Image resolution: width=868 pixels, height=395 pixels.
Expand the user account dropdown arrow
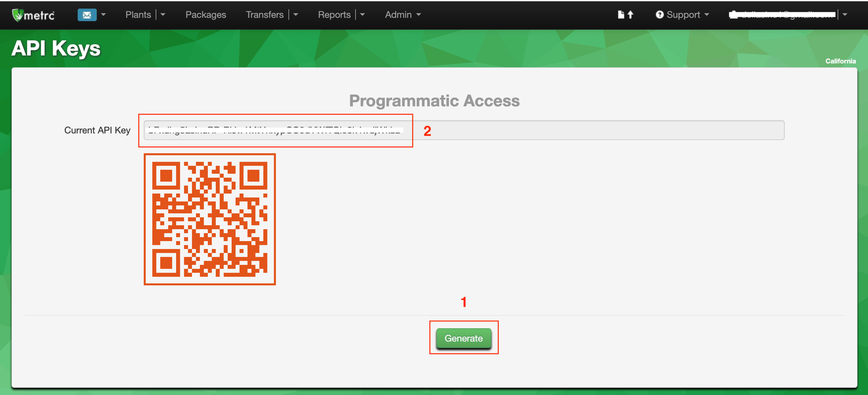(x=845, y=14)
